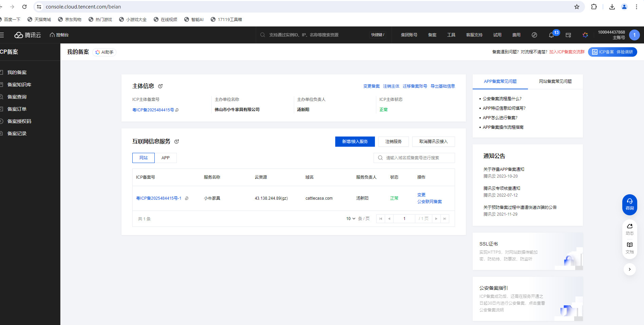Viewport: 644px width, 325px height.
Task: Click the 注销主体 link
Action: click(x=391, y=86)
